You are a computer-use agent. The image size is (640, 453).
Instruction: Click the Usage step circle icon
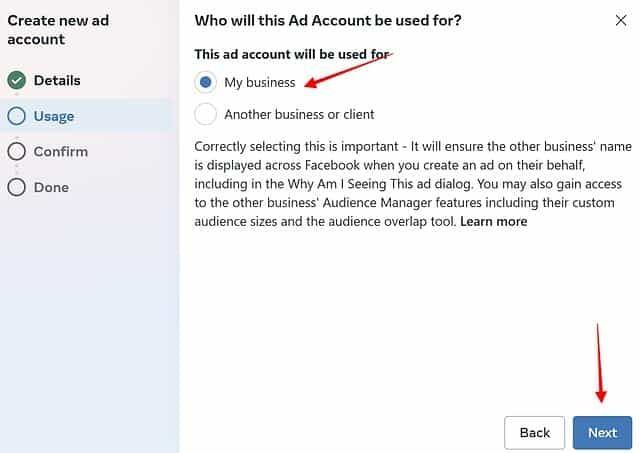point(17,116)
